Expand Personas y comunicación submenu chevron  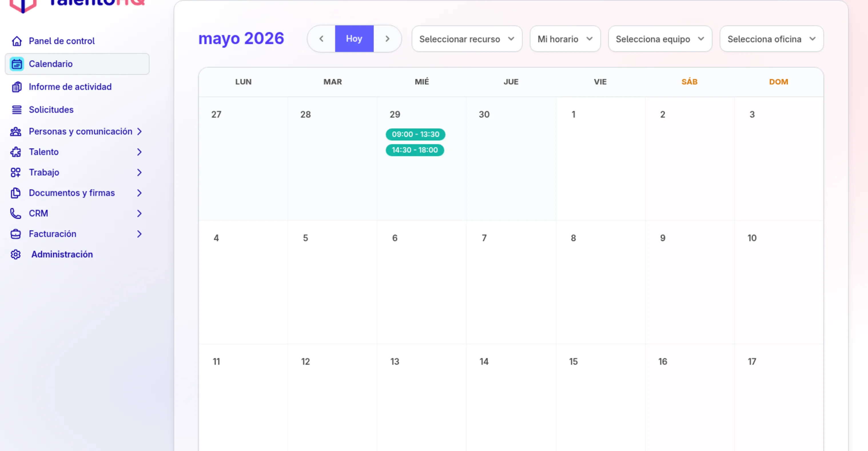(x=139, y=131)
